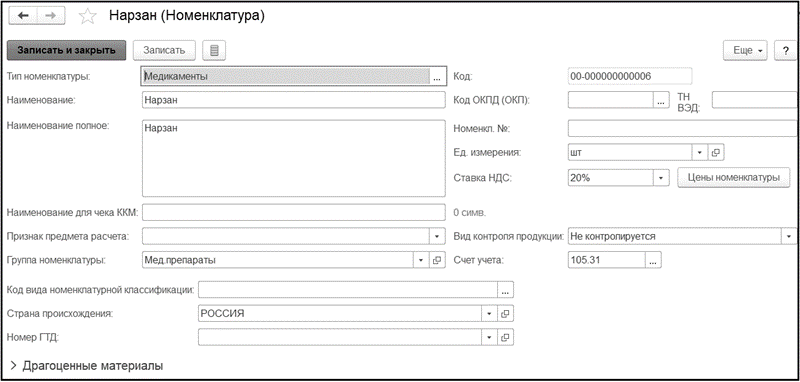
Task: Click the Записать и закрыть button
Action: click(x=66, y=50)
